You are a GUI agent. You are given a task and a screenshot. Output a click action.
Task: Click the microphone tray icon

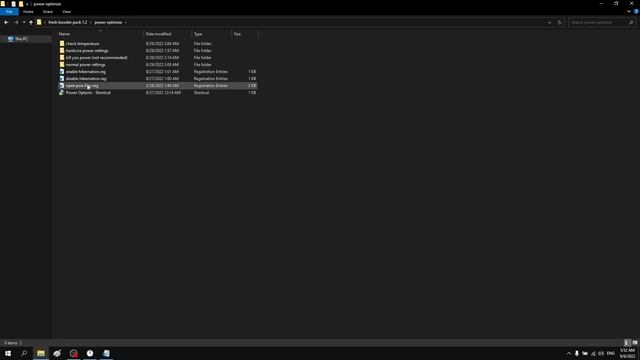coord(577,353)
